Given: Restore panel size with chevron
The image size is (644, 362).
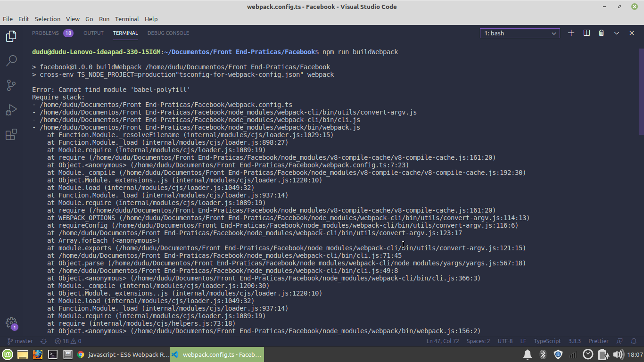Looking at the screenshot, I should click(x=617, y=33).
